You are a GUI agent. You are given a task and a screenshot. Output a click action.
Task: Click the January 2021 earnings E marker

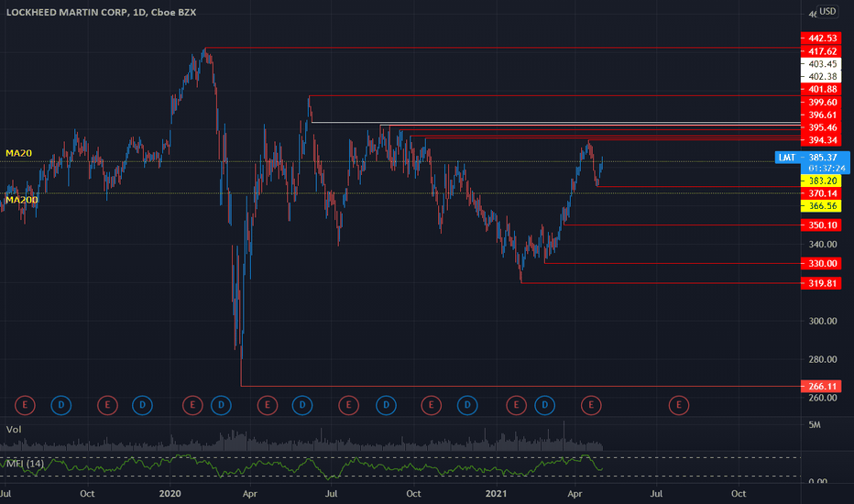tap(516, 405)
